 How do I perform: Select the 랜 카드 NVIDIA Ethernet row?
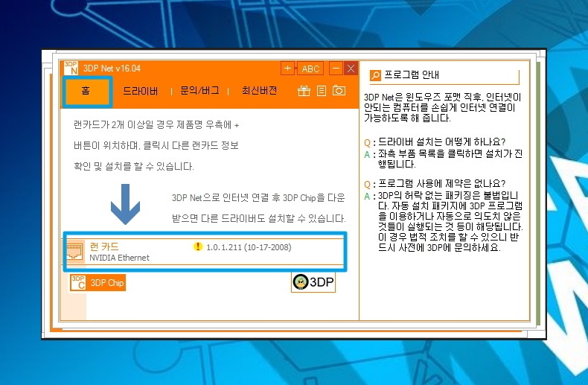pos(205,252)
